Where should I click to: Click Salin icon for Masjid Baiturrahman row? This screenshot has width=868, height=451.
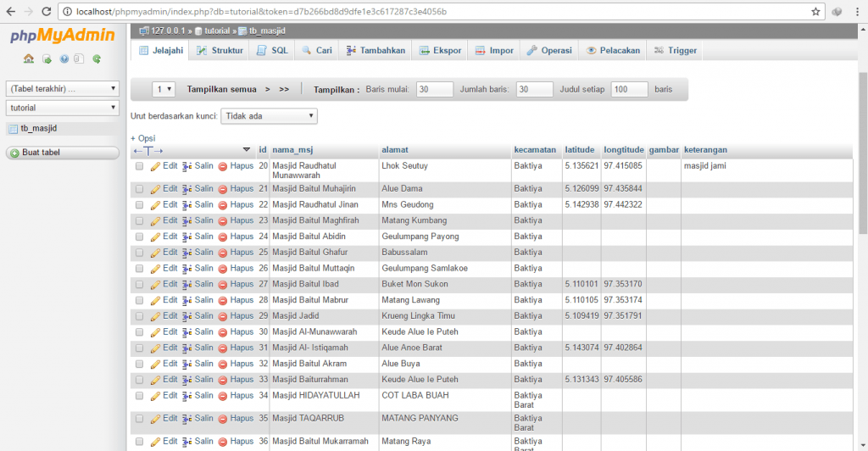click(186, 380)
